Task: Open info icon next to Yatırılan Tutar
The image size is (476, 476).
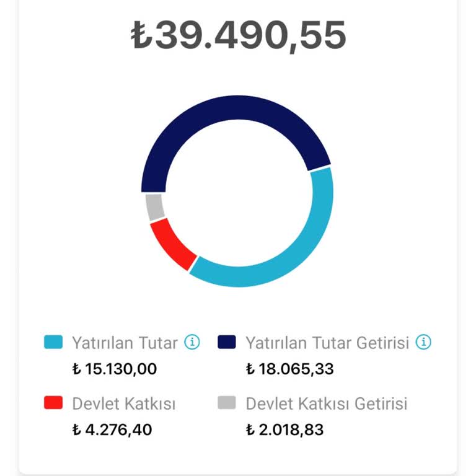Action: tap(192, 342)
